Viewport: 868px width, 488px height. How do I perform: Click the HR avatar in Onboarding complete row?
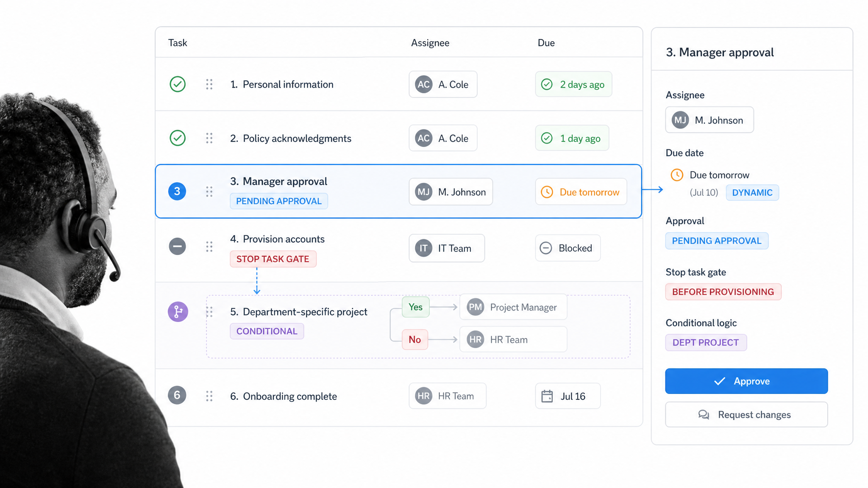[x=423, y=396]
